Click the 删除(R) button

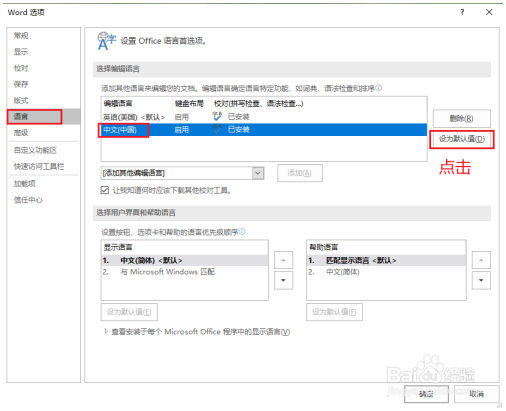click(462, 118)
